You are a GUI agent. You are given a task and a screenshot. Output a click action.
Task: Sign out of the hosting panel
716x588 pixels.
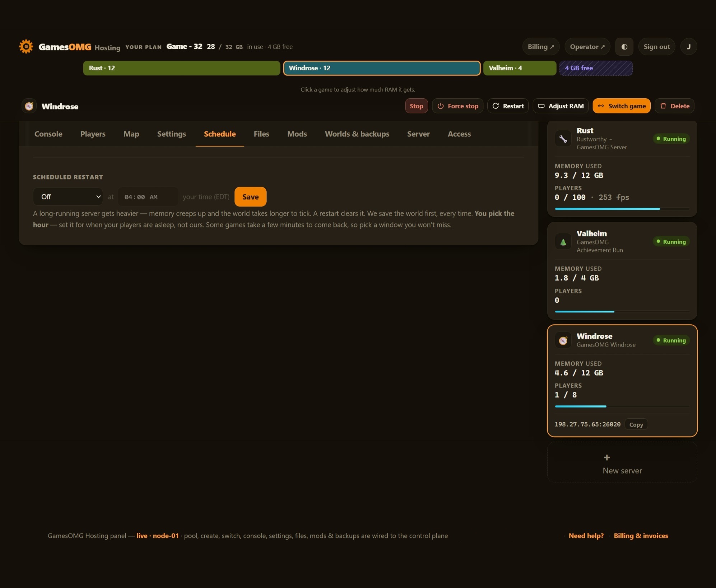pos(656,47)
